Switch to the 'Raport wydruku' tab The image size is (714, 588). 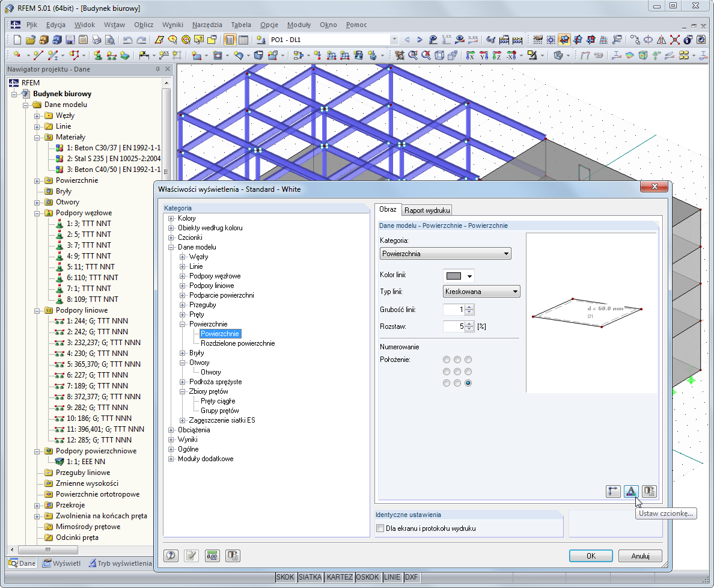(427, 210)
